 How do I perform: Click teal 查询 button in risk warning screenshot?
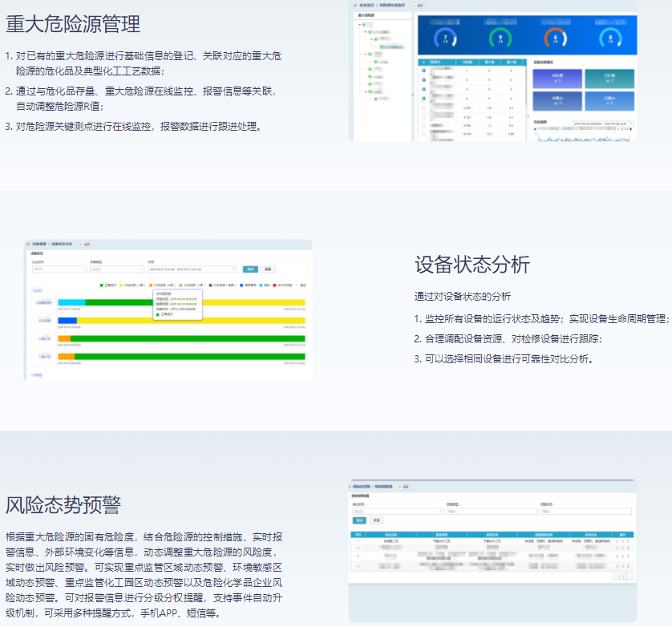359,520
